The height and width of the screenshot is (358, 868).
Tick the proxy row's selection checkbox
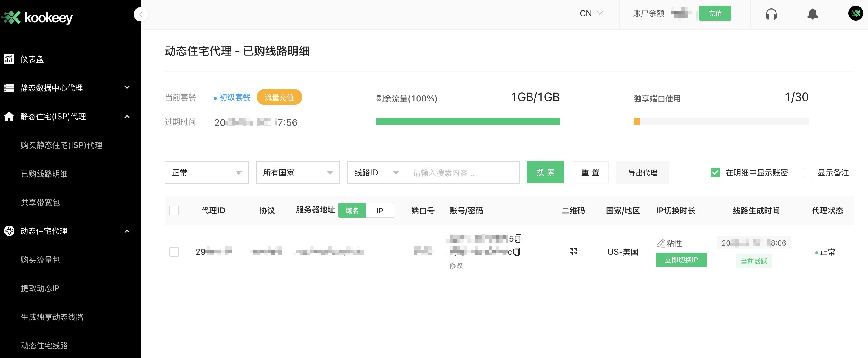(x=174, y=252)
